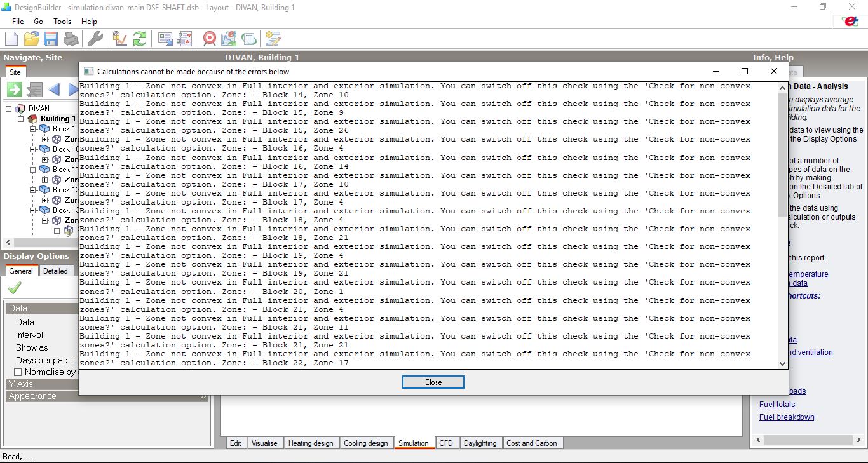This screenshot has width=868, height=463.
Task: Click the scroll with pencil icon
Action: point(273,39)
